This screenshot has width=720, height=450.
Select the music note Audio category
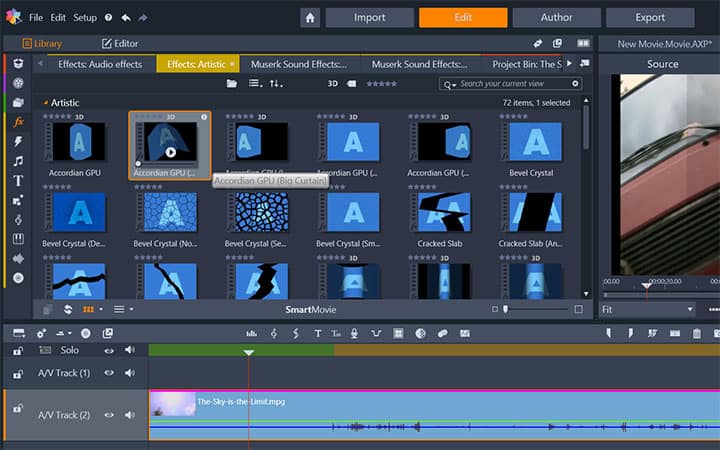tap(18, 161)
